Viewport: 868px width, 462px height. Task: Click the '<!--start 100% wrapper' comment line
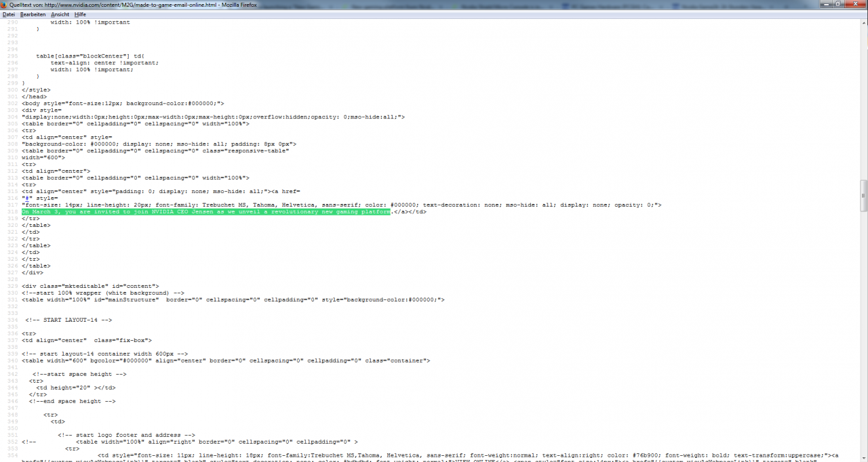click(102, 293)
